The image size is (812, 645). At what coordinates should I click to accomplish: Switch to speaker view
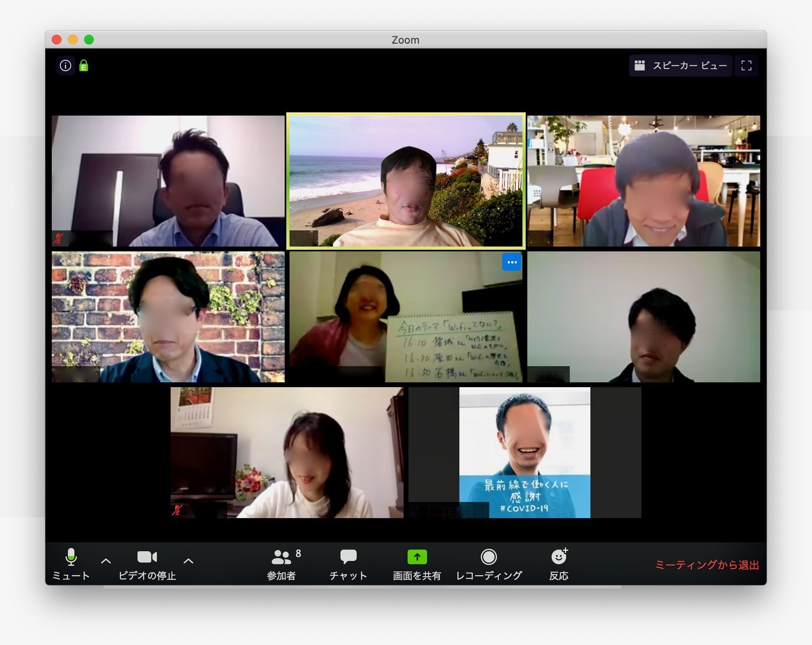pos(681,65)
